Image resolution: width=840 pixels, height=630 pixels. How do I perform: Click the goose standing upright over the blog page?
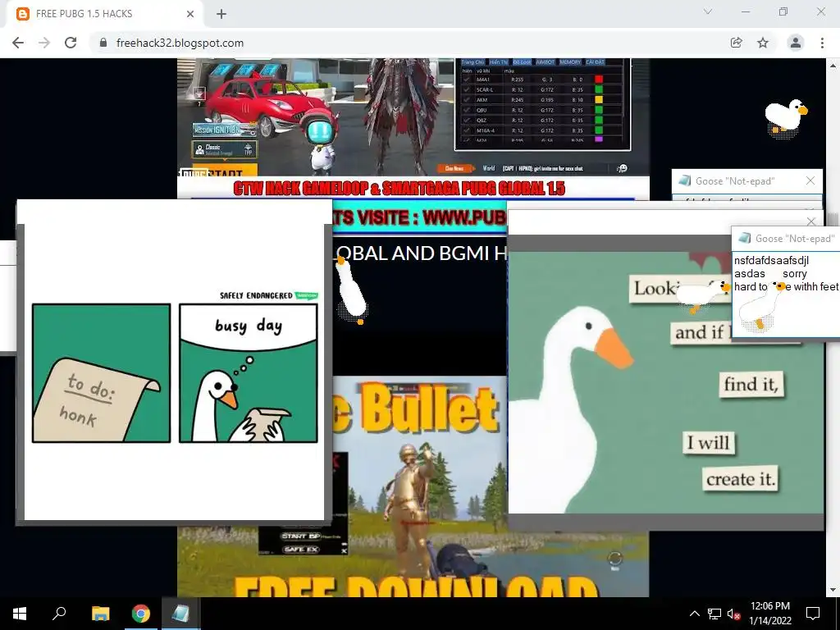pos(351,290)
